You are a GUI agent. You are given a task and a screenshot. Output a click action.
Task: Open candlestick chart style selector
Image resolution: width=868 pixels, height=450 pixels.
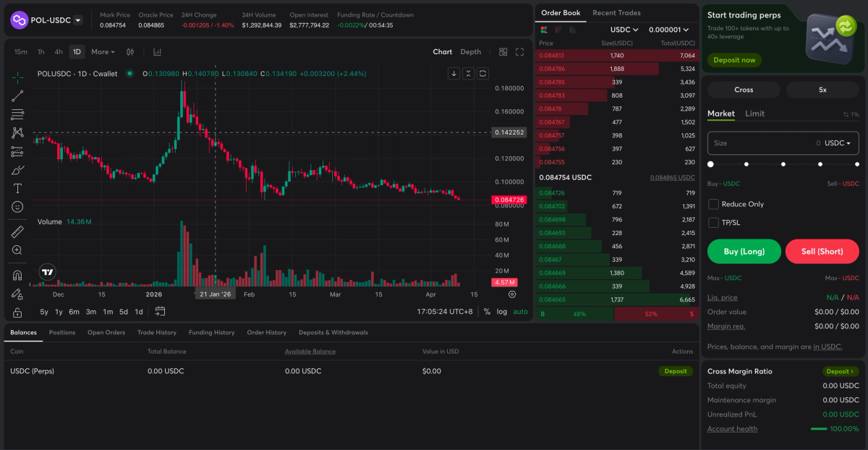click(130, 52)
